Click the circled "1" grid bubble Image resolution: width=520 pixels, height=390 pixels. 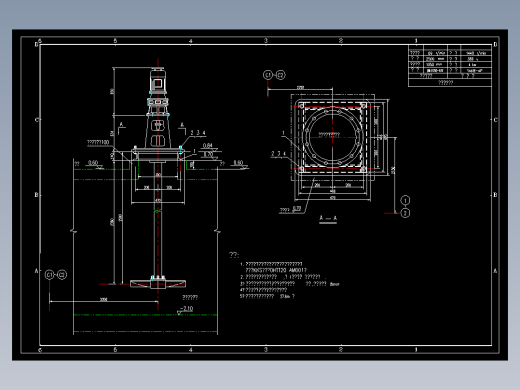[x=405, y=200]
